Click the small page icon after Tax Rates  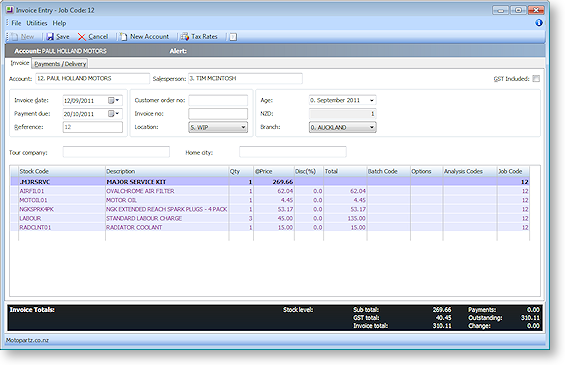click(x=233, y=37)
